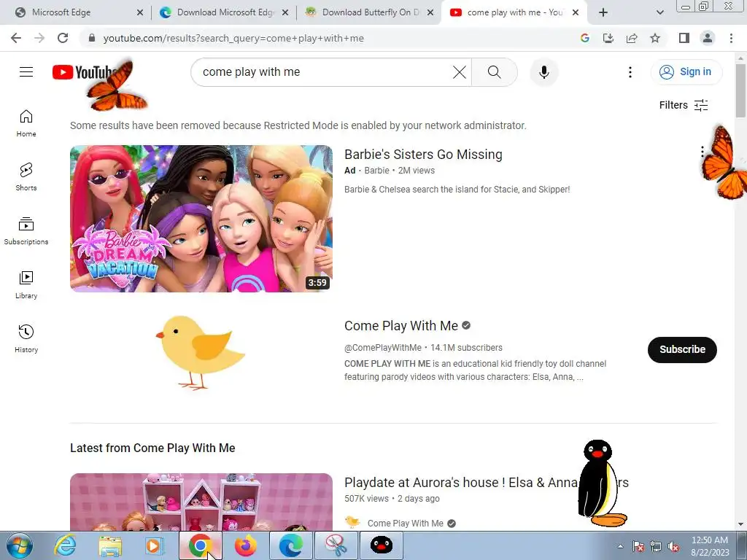Open YouTube settings three-dot menu
Image resolution: width=747 pixels, height=560 pixels.
pyautogui.click(x=630, y=72)
